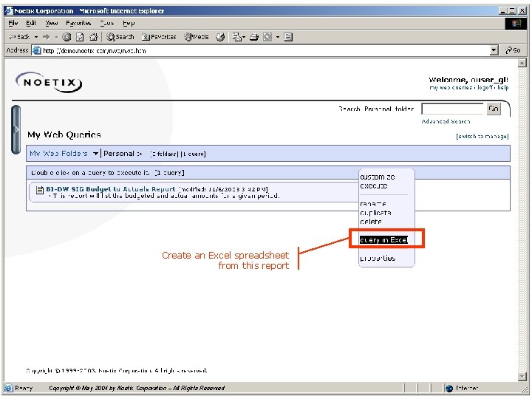Viewport: 532px width, 399px height.
Task: Choose 'properties' from the context menu
Action: click(x=378, y=258)
